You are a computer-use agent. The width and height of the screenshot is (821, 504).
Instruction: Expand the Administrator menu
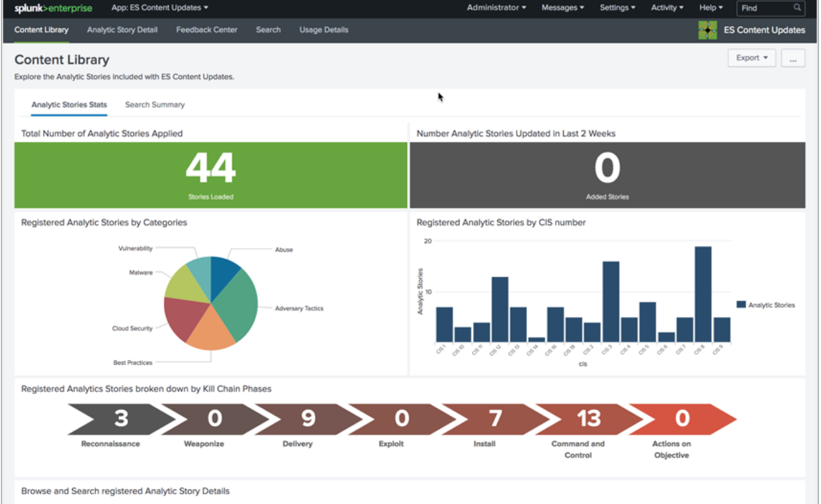(496, 8)
